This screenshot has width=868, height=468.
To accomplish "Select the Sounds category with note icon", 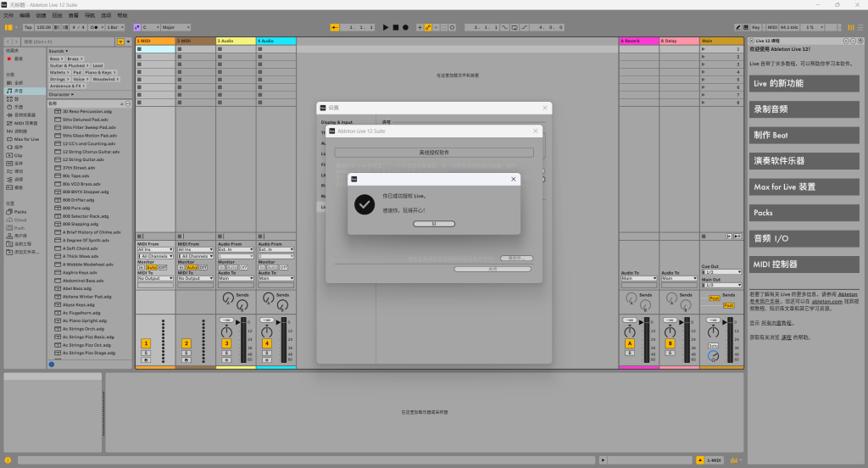I will (x=25, y=91).
